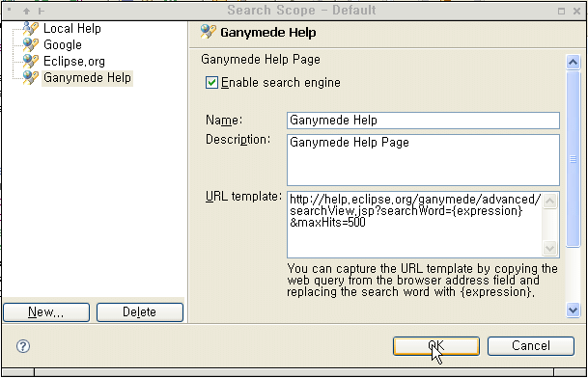The height and width of the screenshot is (378, 588).
Task: Click the Local Help engine icon
Action: [x=30, y=29]
